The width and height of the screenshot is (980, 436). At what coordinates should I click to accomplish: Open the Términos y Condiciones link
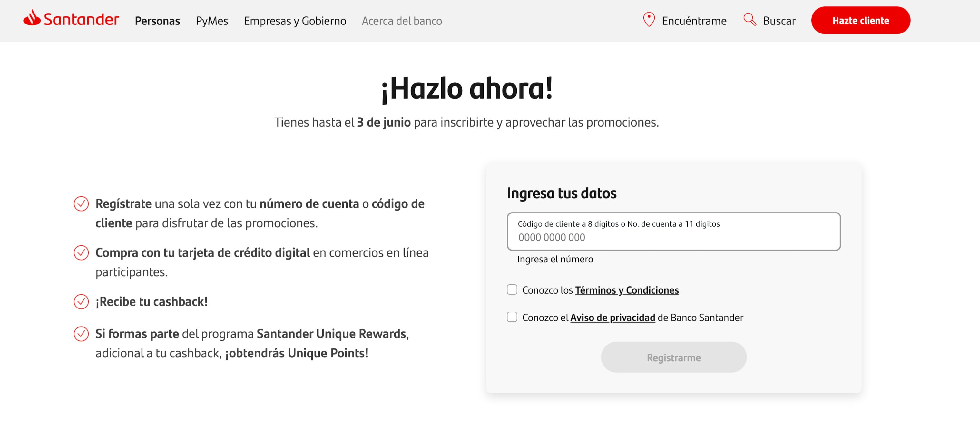[x=627, y=290]
